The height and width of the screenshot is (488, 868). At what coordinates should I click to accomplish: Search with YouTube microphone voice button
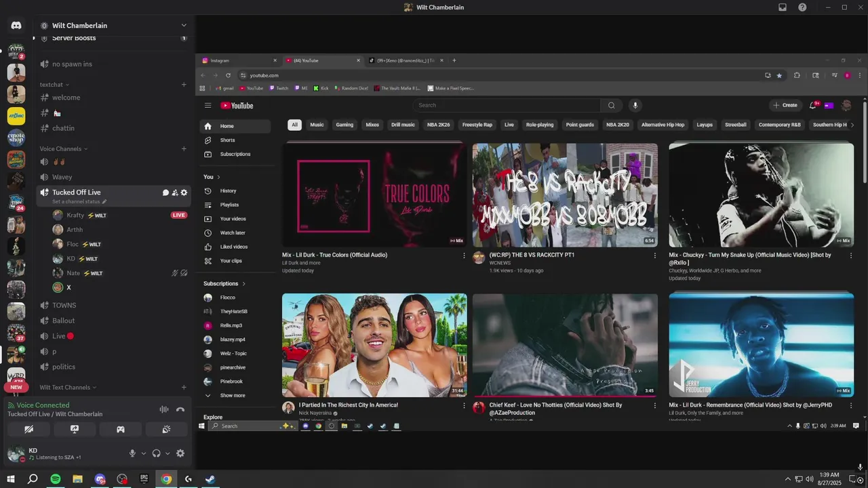635,105
